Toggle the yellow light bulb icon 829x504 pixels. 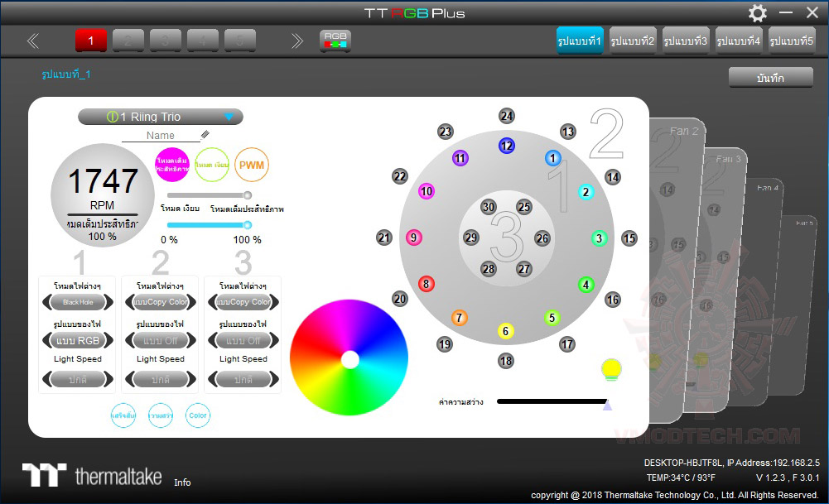[x=611, y=369]
